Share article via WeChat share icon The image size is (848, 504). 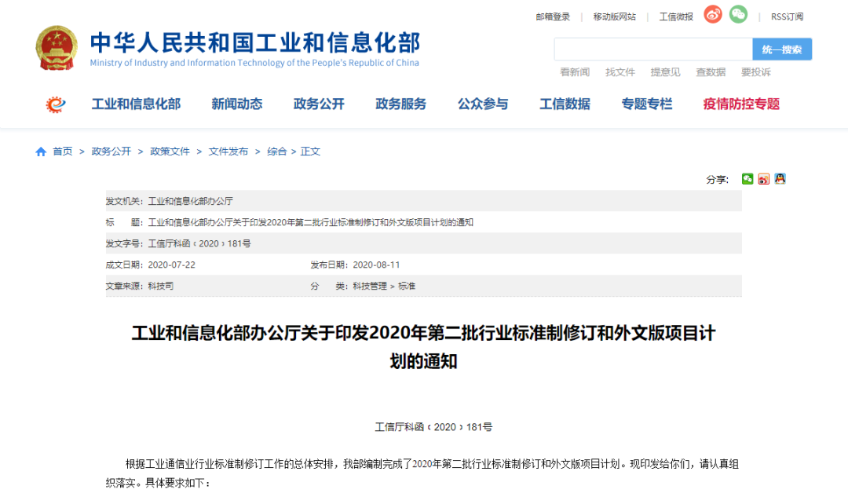coord(747,179)
